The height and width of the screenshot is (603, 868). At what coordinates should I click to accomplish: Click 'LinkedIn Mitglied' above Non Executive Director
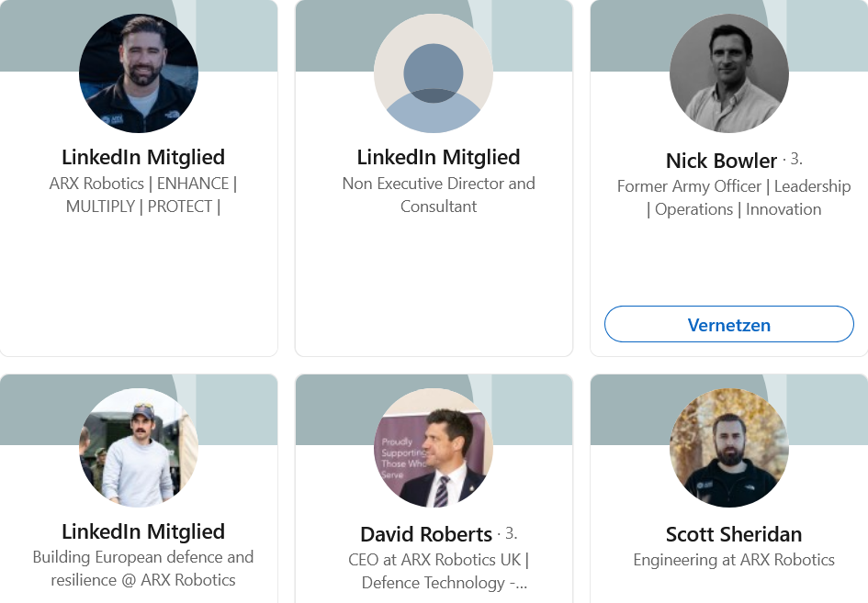click(438, 157)
